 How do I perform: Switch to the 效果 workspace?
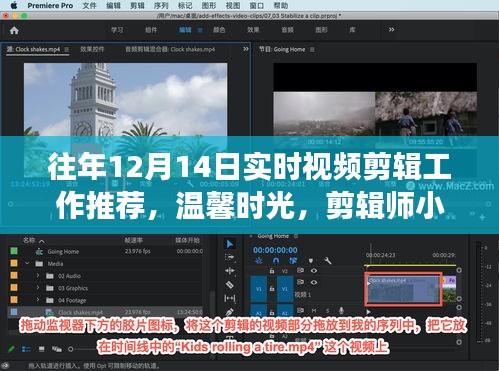(x=253, y=30)
